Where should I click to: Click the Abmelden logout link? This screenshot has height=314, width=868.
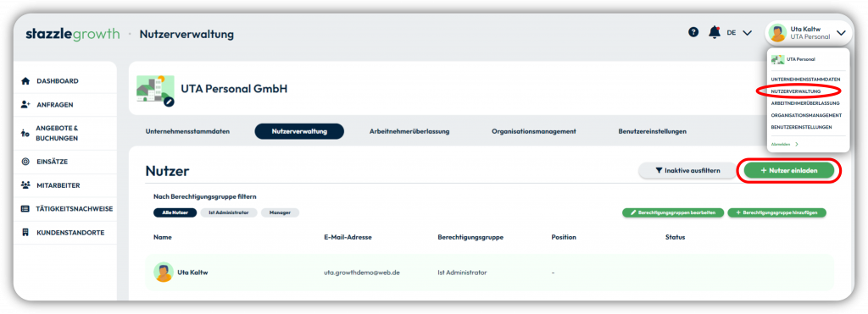point(784,144)
